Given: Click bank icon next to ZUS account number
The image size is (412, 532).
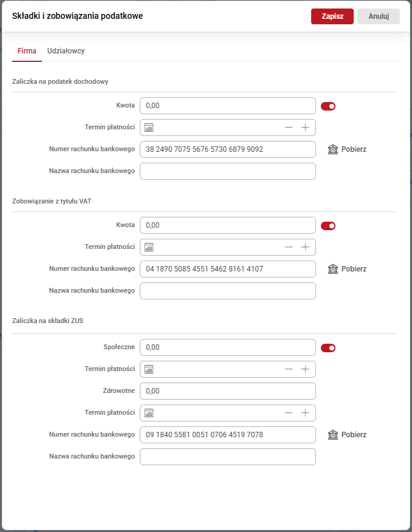Looking at the screenshot, I should 332,435.
